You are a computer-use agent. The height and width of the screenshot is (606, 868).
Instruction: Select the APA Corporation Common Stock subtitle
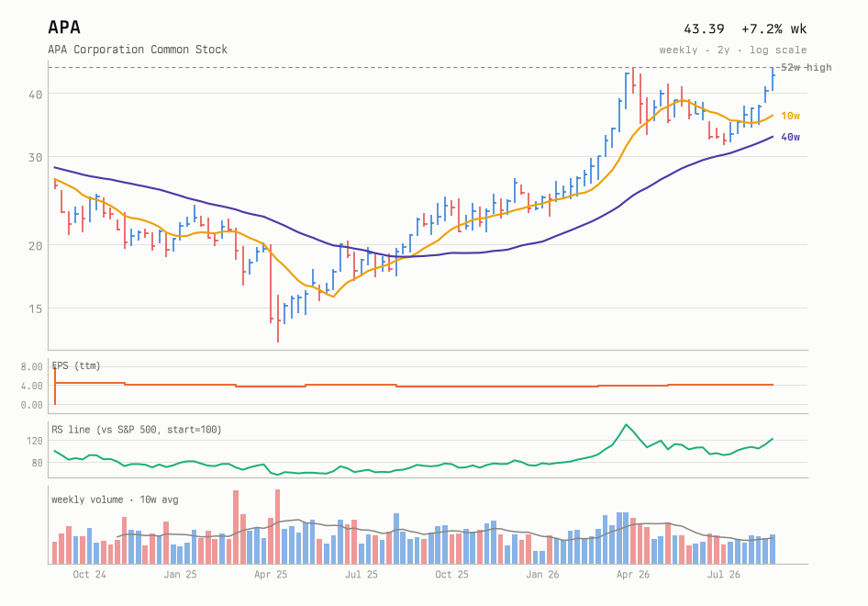tap(138, 50)
